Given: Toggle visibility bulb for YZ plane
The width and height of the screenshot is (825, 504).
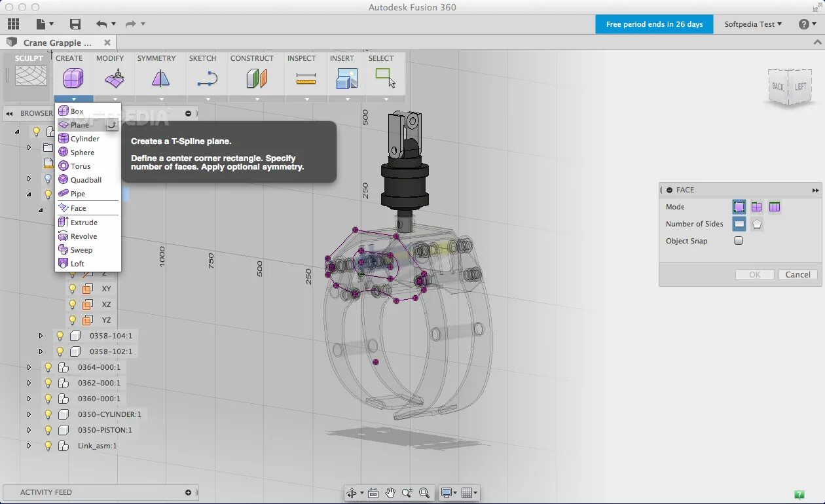Looking at the screenshot, I should coord(73,320).
